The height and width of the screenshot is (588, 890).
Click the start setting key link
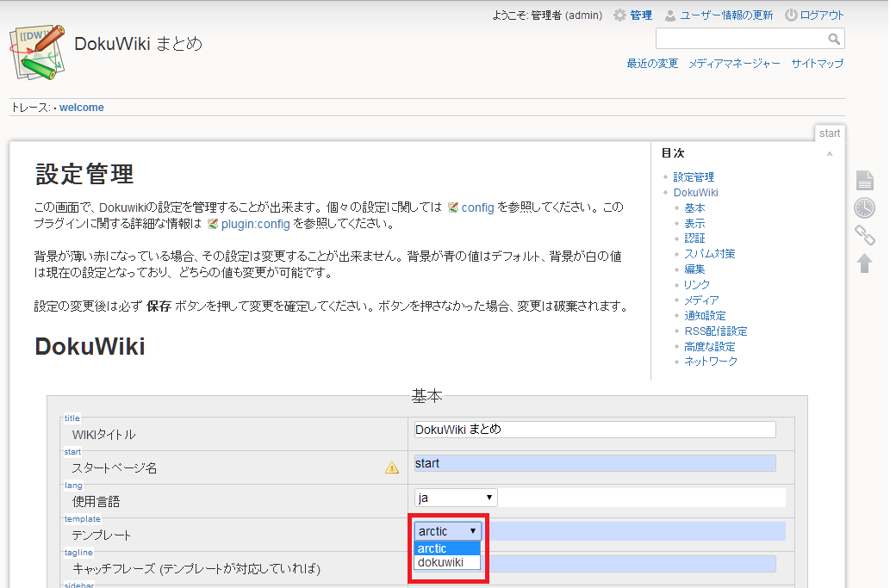pyautogui.click(x=72, y=452)
